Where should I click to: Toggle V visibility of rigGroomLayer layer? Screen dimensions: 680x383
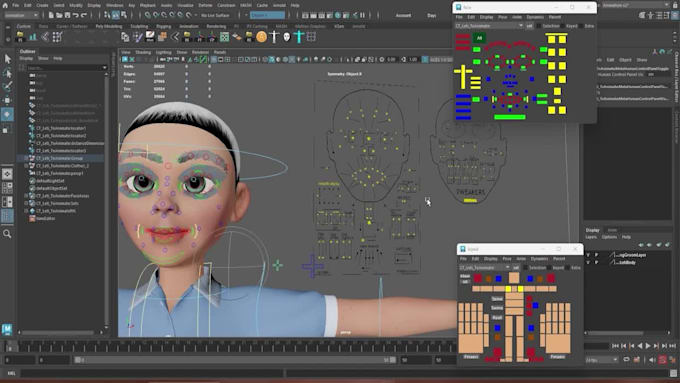point(588,255)
